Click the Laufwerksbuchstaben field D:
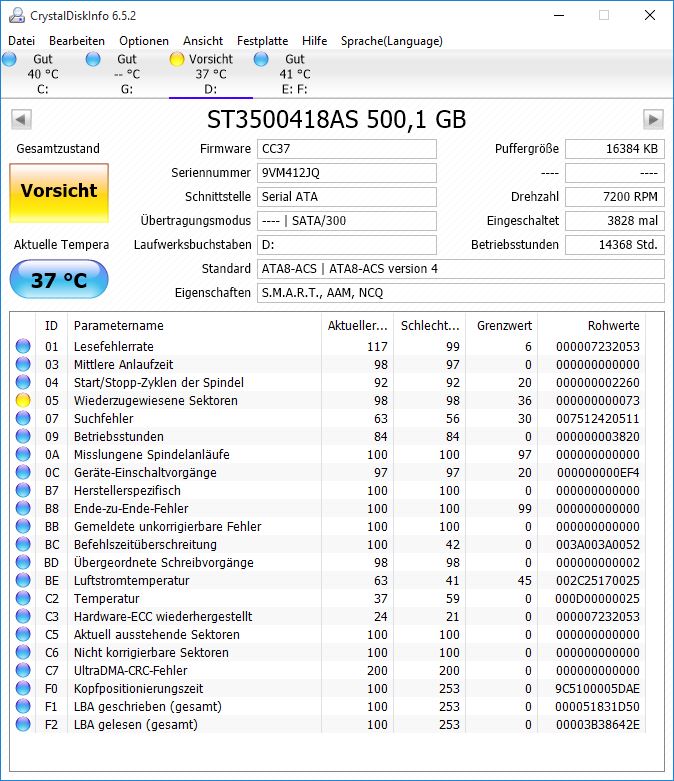Screen dimensions: 674x781 tap(347, 245)
